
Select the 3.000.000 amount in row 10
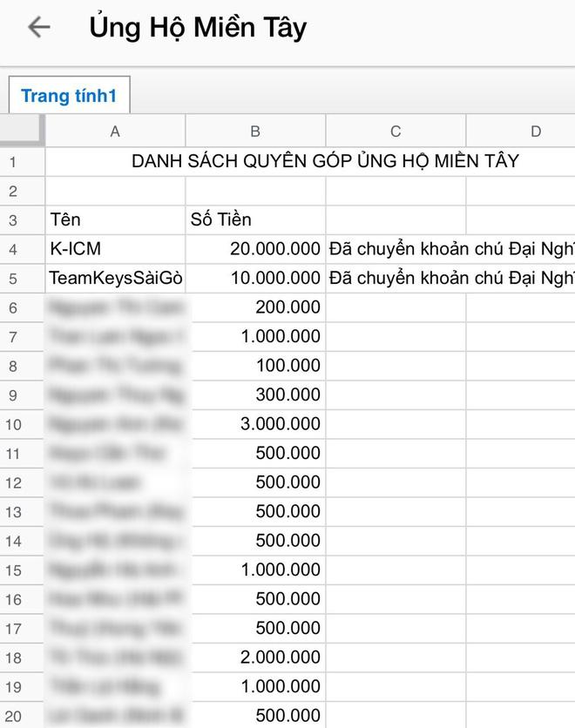click(255, 424)
